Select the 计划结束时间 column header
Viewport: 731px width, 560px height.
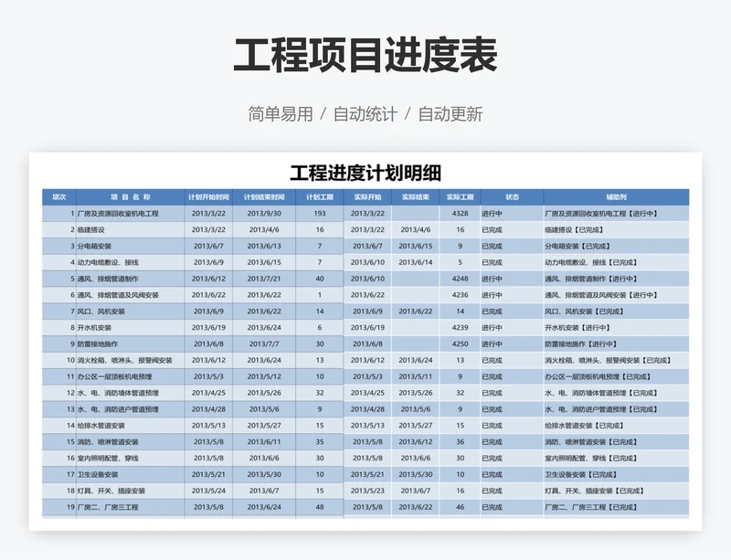(264, 197)
